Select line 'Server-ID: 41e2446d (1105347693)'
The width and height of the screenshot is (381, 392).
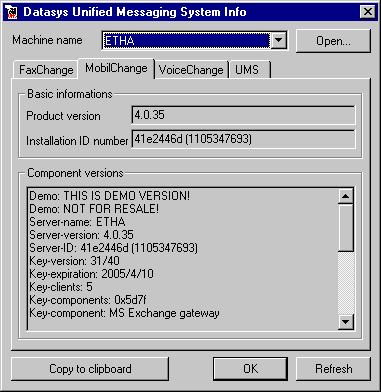(x=113, y=248)
